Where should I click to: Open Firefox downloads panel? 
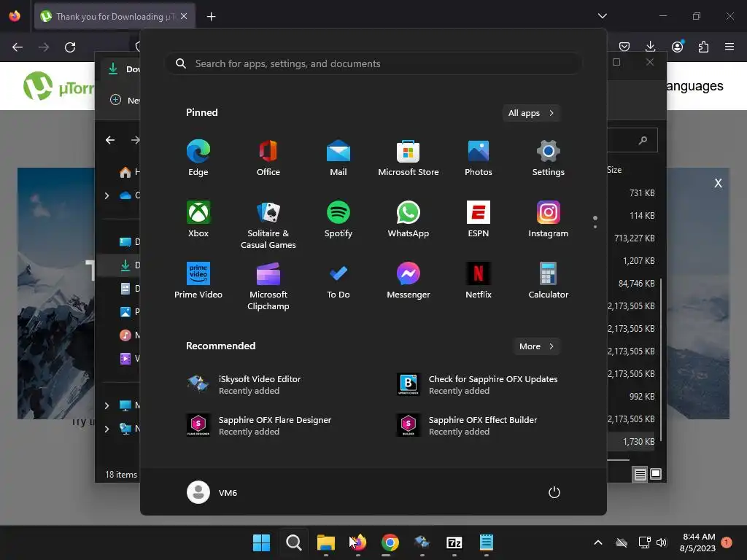[x=650, y=47]
